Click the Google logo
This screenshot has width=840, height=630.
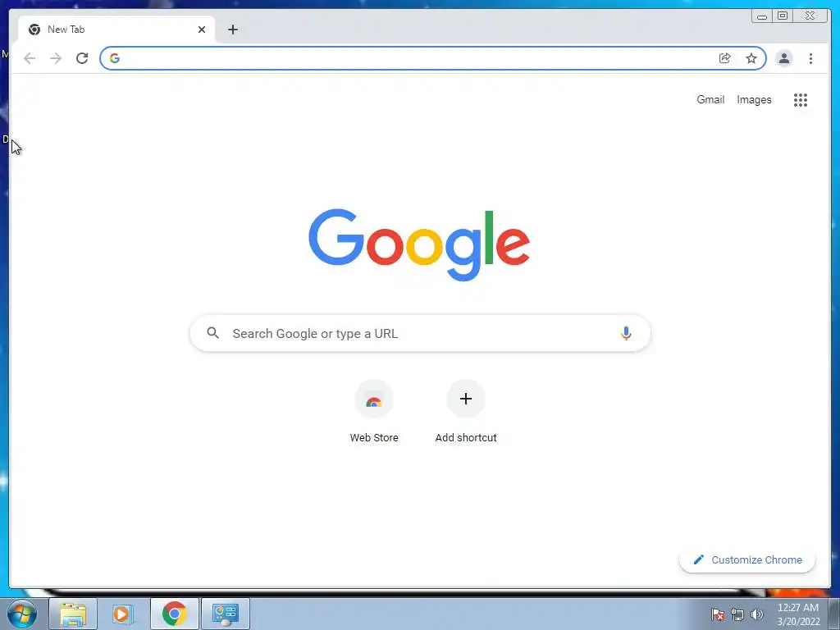[x=419, y=244]
